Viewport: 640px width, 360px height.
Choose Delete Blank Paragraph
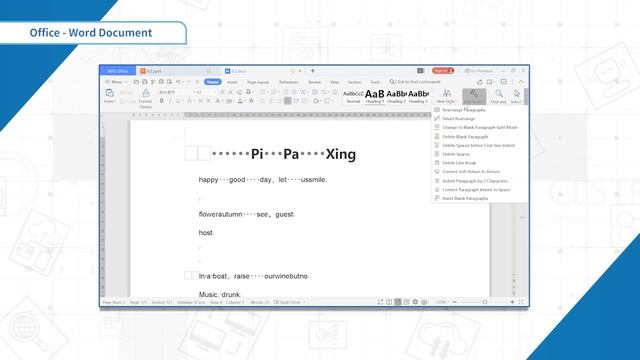tap(465, 137)
